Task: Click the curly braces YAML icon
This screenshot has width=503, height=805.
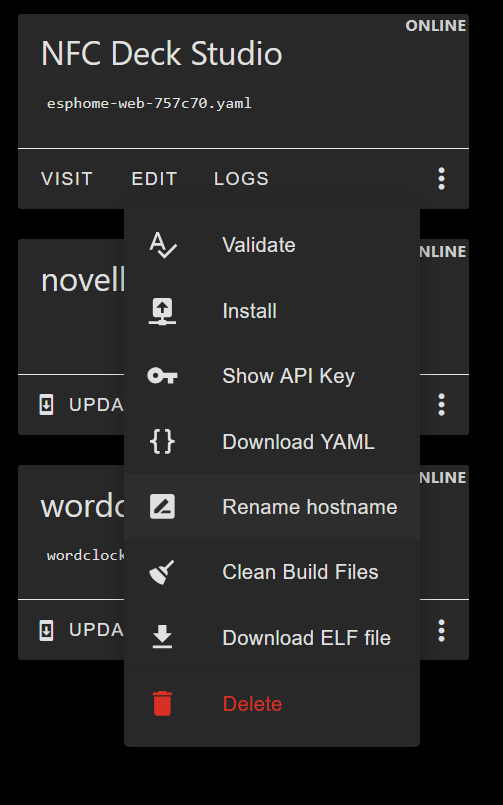Action: (162, 442)
